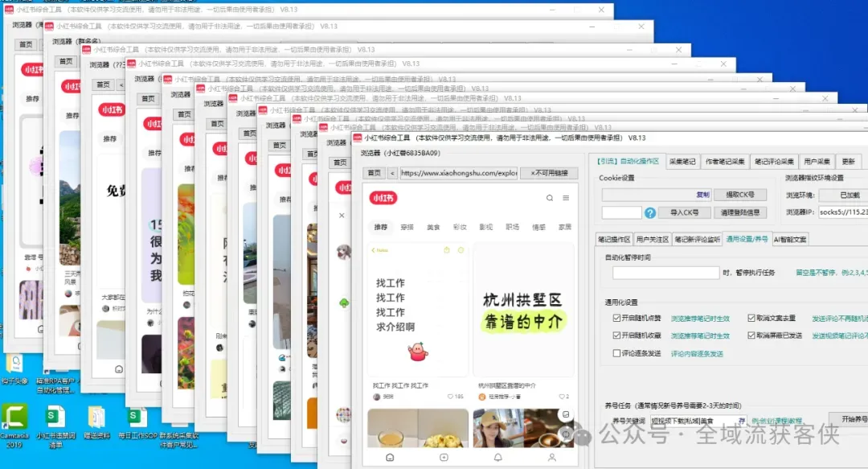This screenshot has width=868, height=469.
Task: Enable the 评论逐条发送 checkbox
Action: pyautogui.click(x=616, y=354)
